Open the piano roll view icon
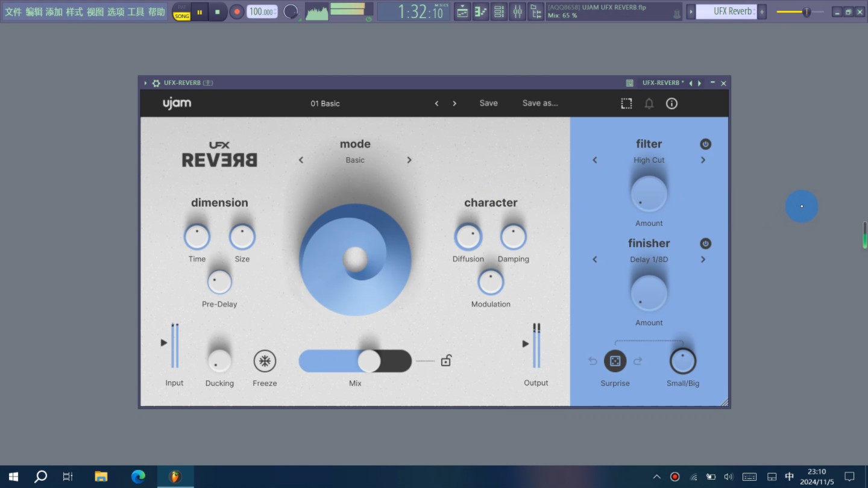The height and width of the screenshot is (488, 868). [x=480, y=11]
